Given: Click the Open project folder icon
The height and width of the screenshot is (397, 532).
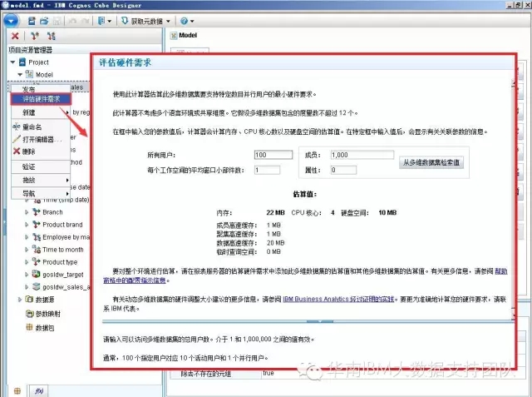Looking at the screenshot, I should (x=44, y=21).
